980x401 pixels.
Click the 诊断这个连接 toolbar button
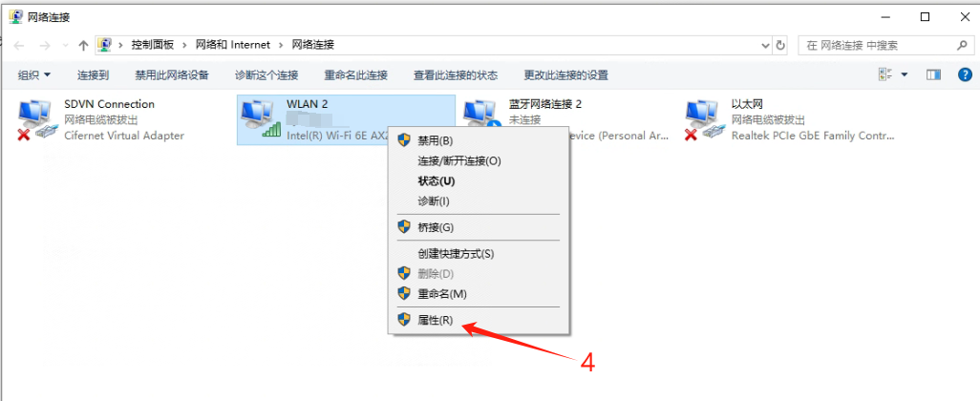(266, 75)
